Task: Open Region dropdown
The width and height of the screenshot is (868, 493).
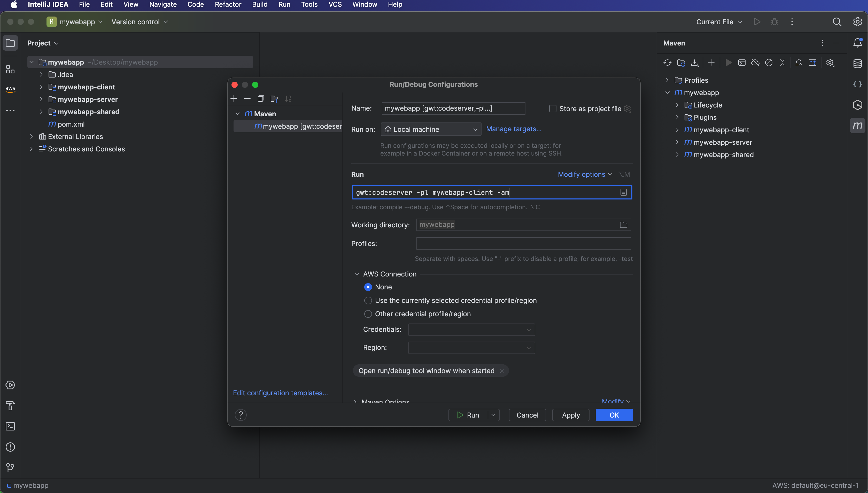Action: pyautogui.click(x=471, y=348)
